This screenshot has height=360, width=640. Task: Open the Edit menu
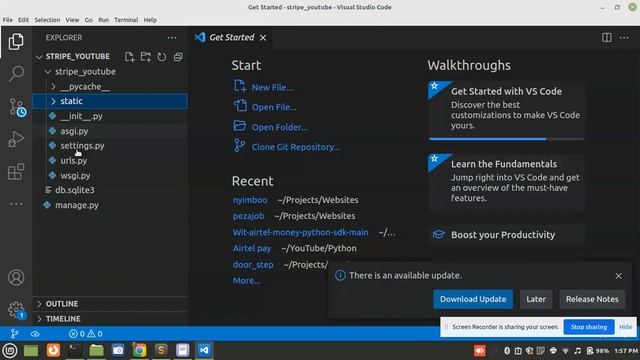click(x=23, y=20)
